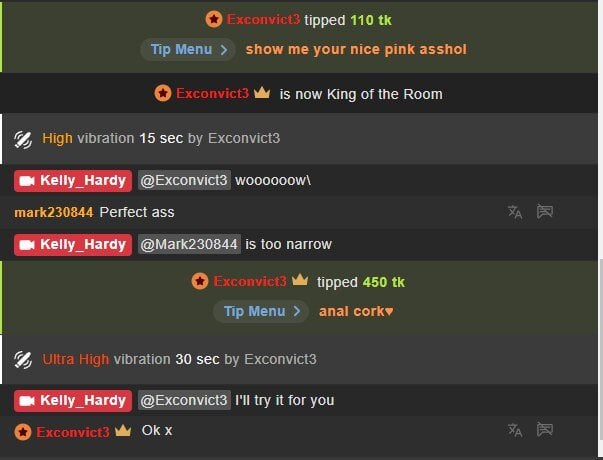Click the crown icon in the King of the Room notice
603x460 pixels.
262,93
